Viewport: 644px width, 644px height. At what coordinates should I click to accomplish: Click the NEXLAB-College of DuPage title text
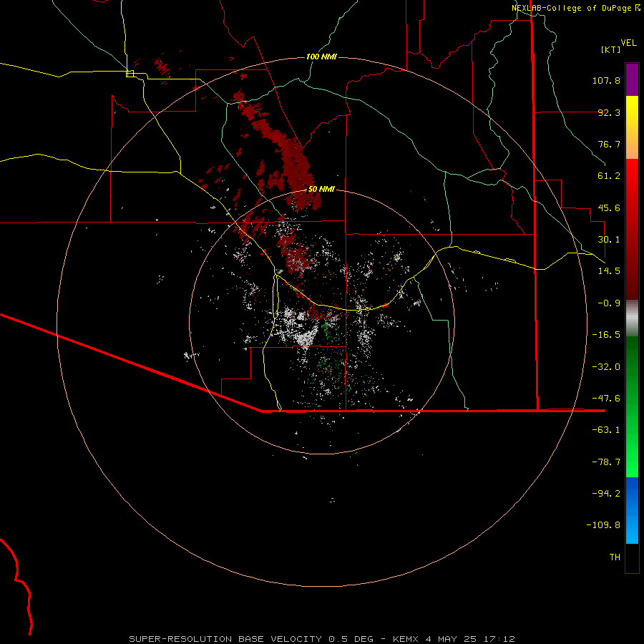[x=572, y=8]
